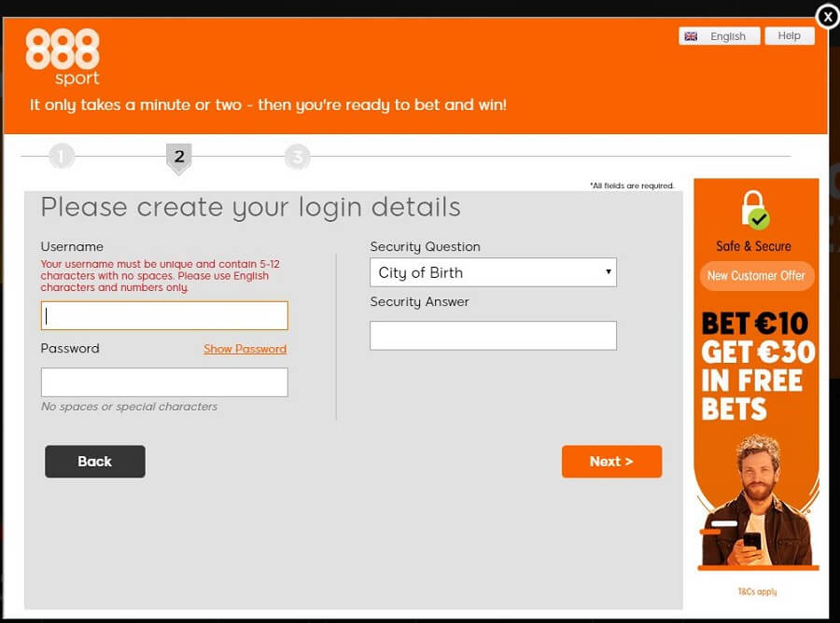Click the "No spaces or special characters" hint
This screenshot has height=623, width=840.
129,407
